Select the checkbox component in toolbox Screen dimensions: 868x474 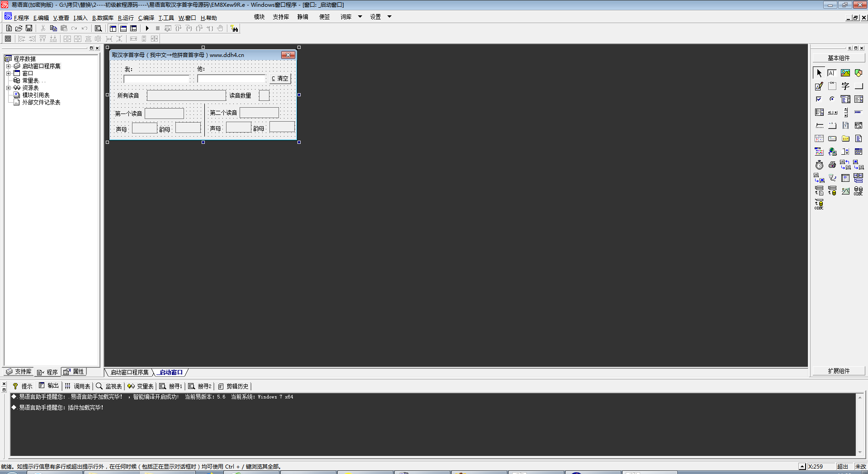819,99
